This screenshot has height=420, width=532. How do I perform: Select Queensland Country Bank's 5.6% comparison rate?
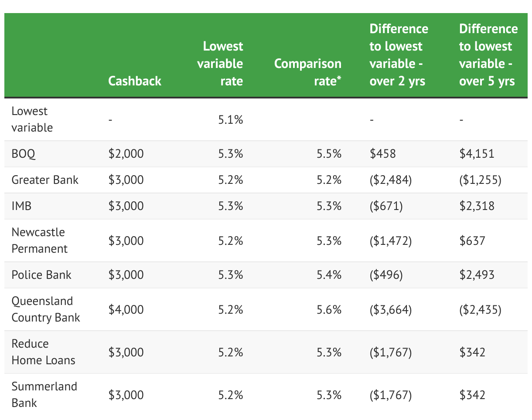pos(329,309)
